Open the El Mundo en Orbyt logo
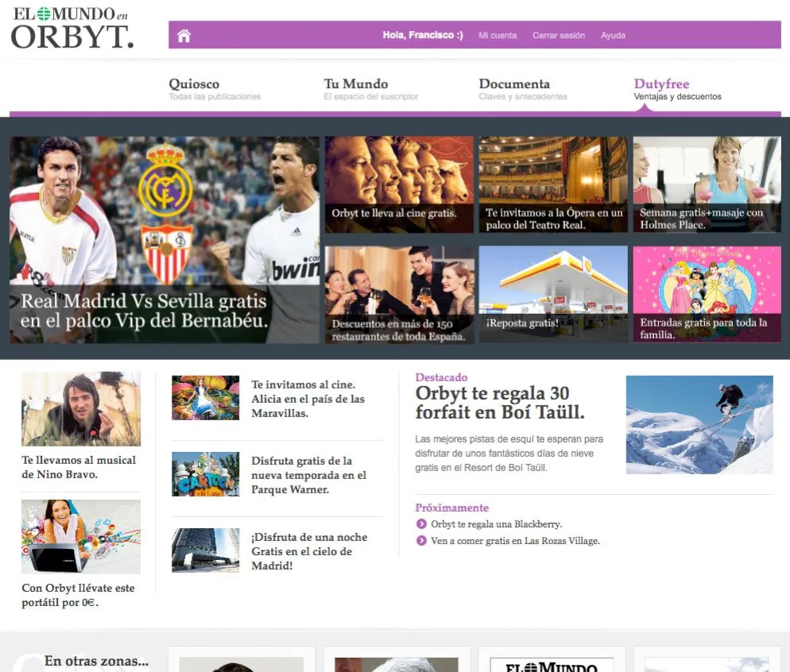 pos(72,29)
